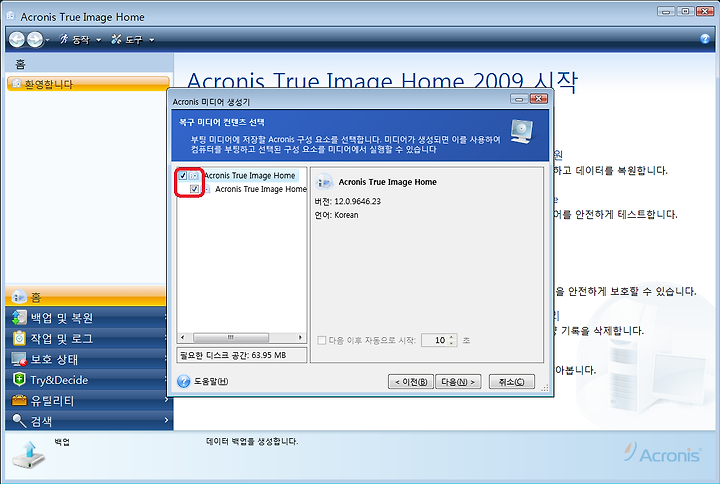Click the help question mark icon in toolbar
The height and width of the screenshot is (484, 720).
(x=705, y=39)
